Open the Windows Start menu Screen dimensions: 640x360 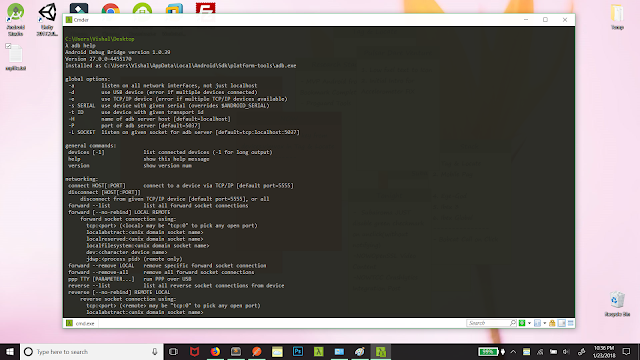[10, 351]
